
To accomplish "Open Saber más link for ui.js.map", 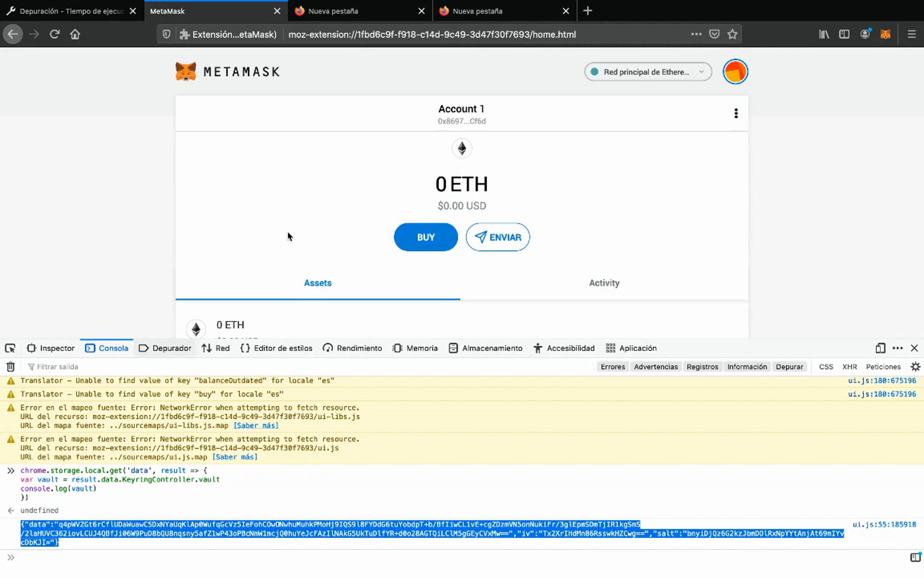I will tap(235, 457).
